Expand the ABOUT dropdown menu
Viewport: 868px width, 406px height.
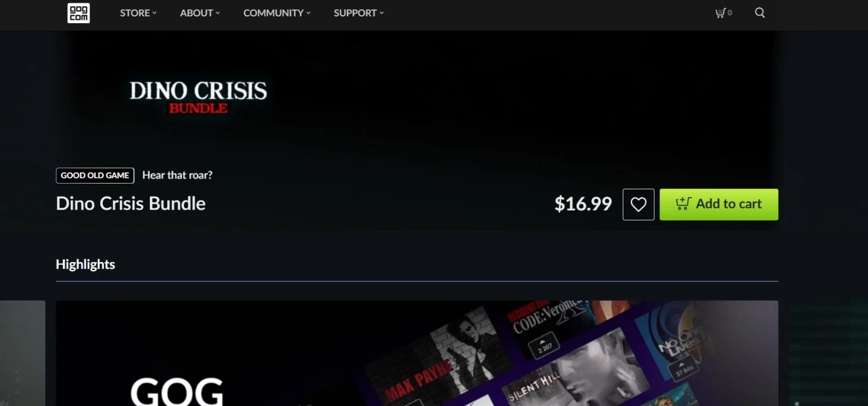200,13
